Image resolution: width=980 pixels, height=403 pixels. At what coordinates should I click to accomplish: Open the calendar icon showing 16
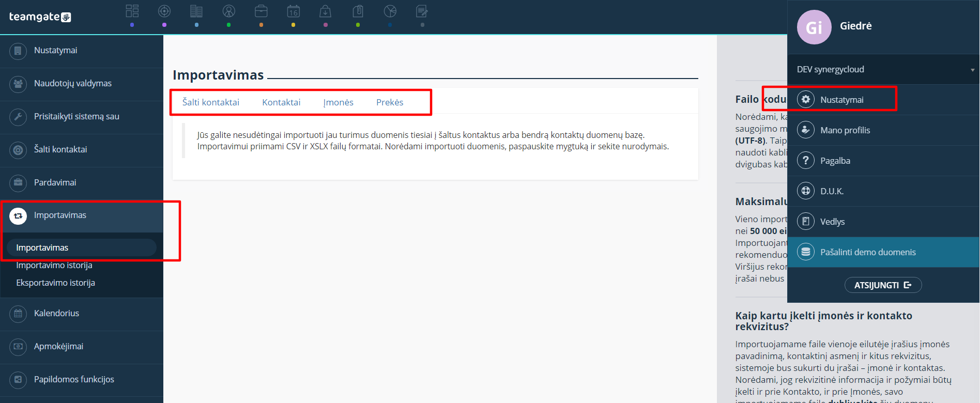[294, 11]
